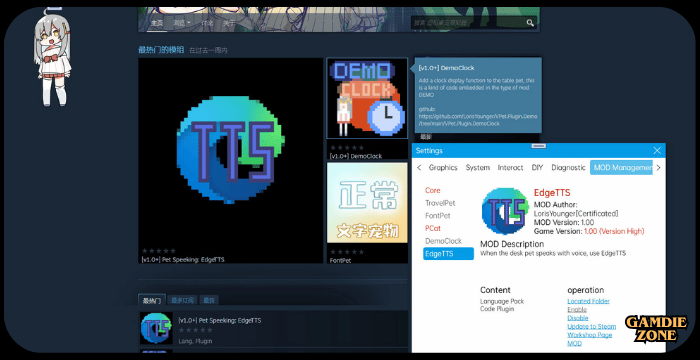Click the DemoClock star rating
Viewport: 700px width, 360px height.
[x=347, y=148]
